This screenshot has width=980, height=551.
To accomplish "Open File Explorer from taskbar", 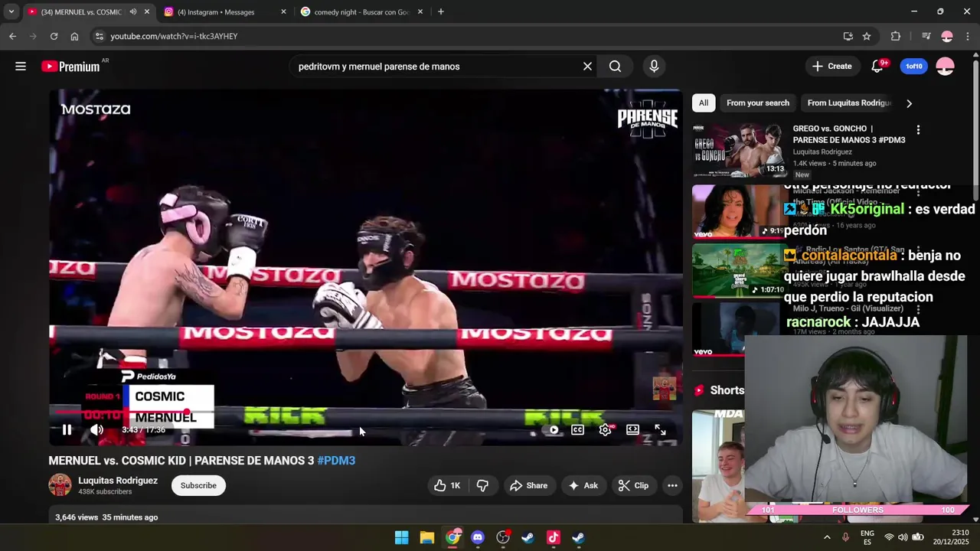I will coord(427,537).
